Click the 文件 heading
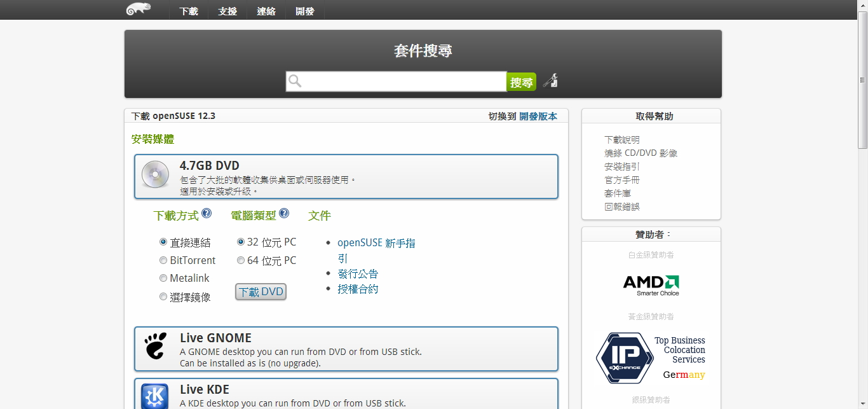The width and height of the screenshot is (868, 409). [320, 216]
